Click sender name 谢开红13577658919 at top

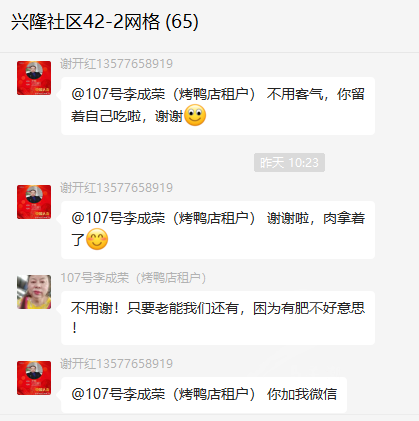[x=116, y=64]
